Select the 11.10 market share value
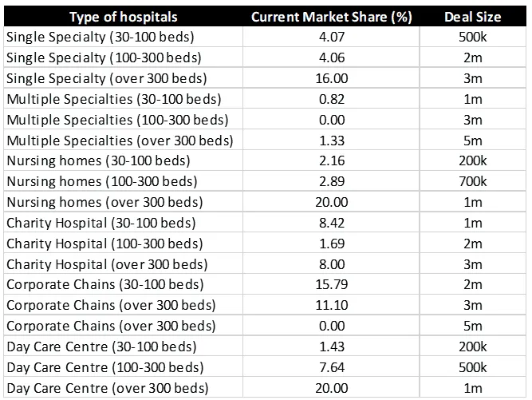The width and height of the screenshot is (532, 400). 331,305
